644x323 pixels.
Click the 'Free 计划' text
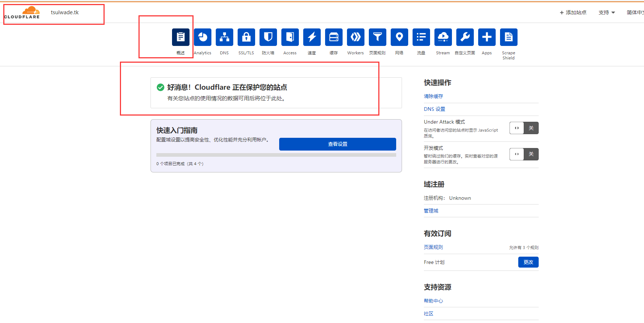434,262
